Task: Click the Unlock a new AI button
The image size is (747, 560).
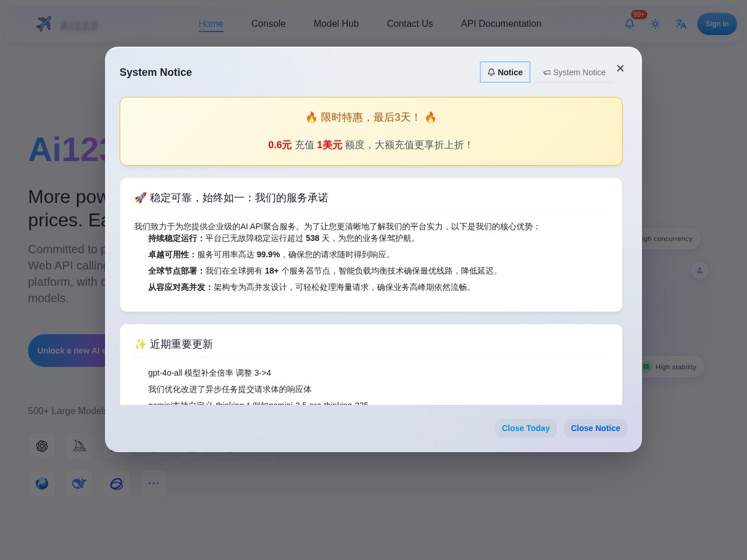Action: [x=67, y=351]
